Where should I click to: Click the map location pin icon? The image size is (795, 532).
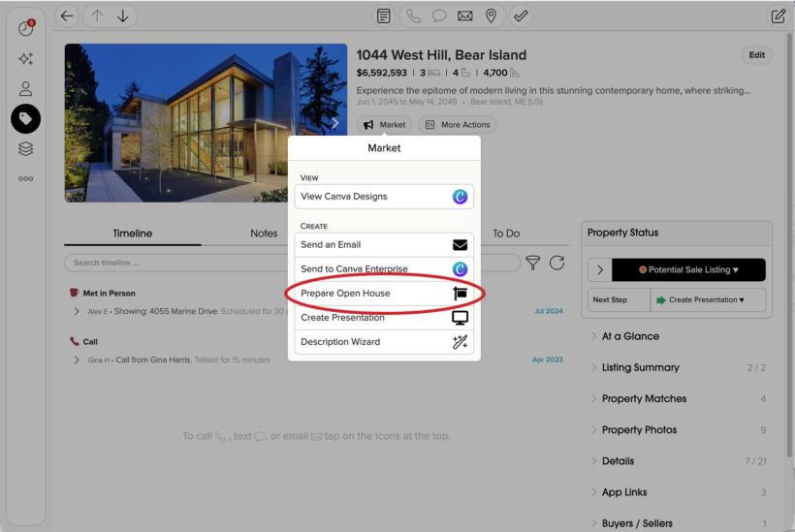click(491, 16)
